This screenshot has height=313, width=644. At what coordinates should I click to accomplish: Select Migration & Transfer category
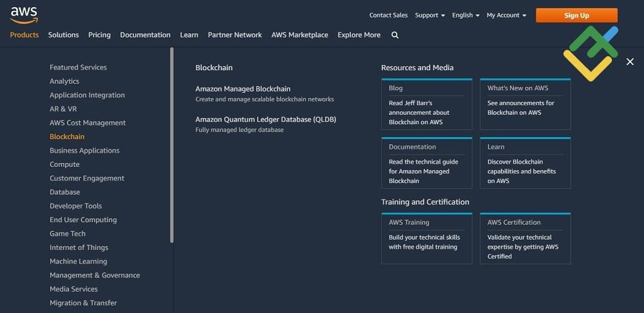coord(83,303)
